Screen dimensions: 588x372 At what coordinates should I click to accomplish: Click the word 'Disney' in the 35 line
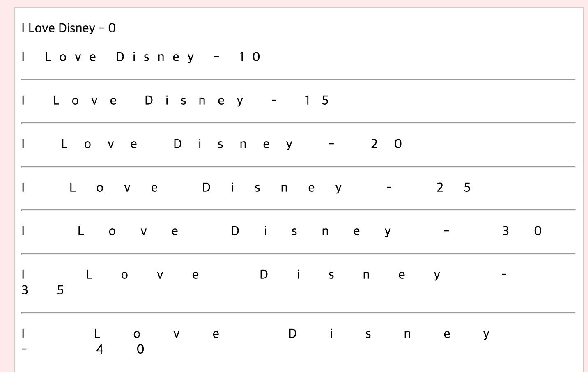click(350, 275)
